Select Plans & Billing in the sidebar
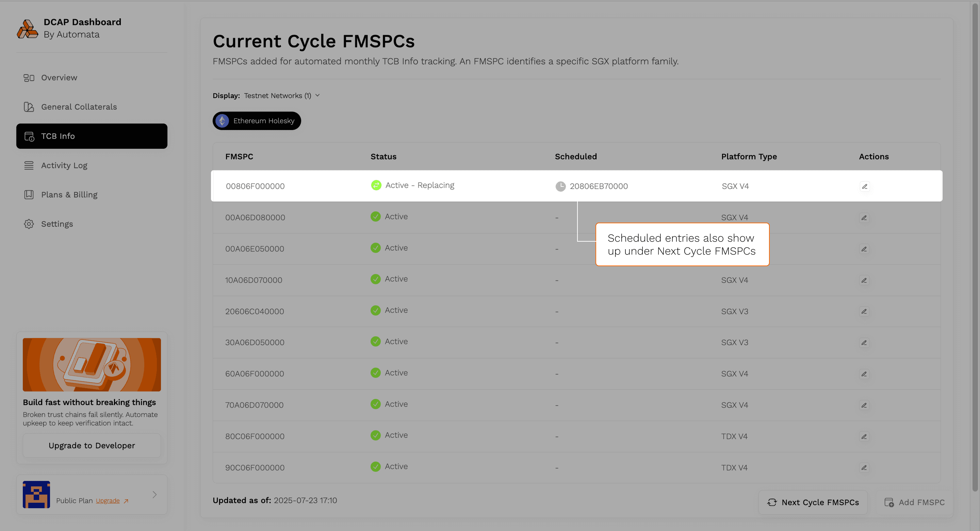The width and height of the screenshot is (980, 531). point(69,194)
